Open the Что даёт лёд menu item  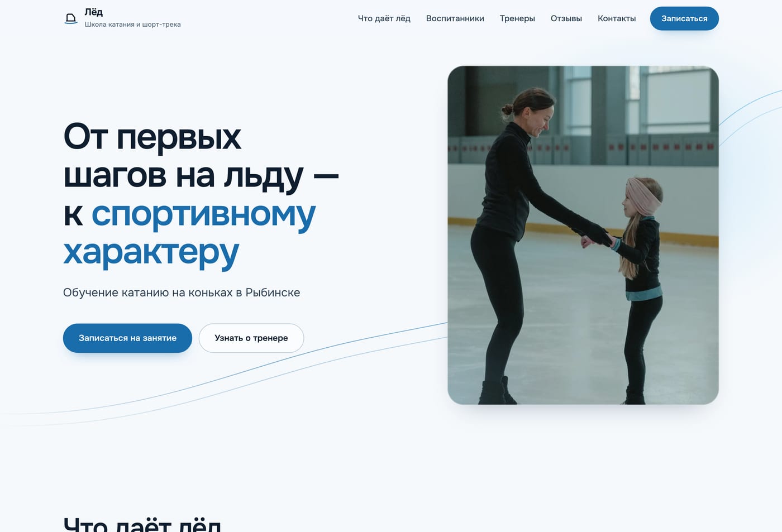coord(384,18)
